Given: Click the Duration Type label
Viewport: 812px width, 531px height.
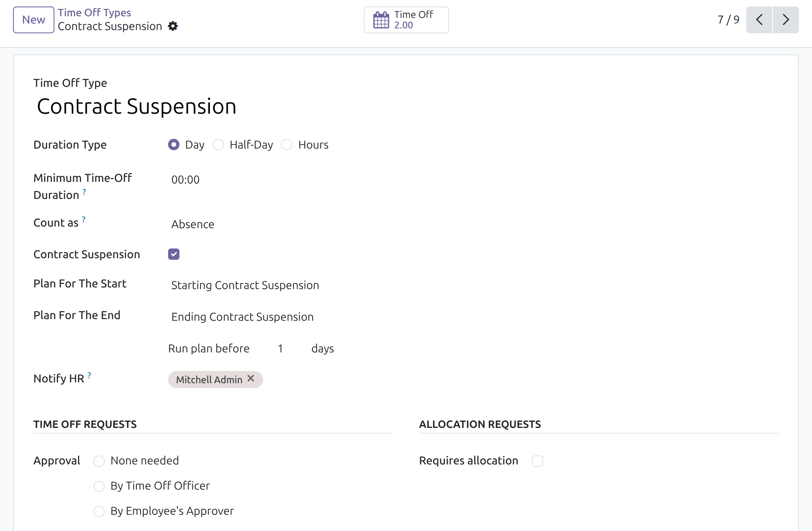Looking at the screenshot, I should coord(70,145).
